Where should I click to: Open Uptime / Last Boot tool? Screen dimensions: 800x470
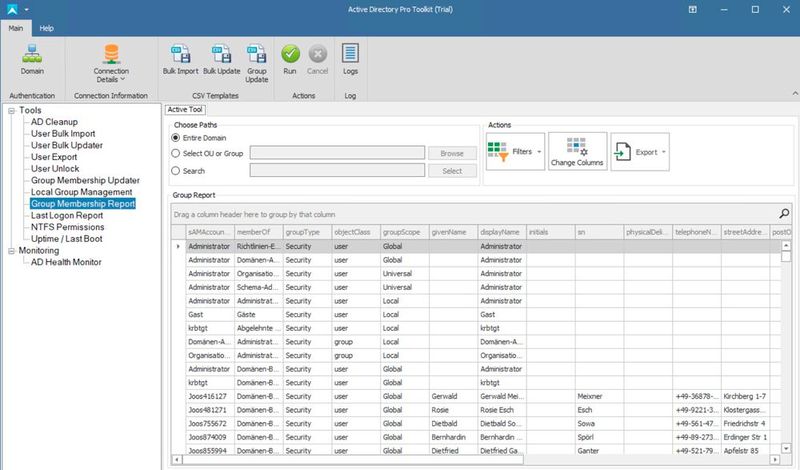pyautogui.click(x=67, y=239)
